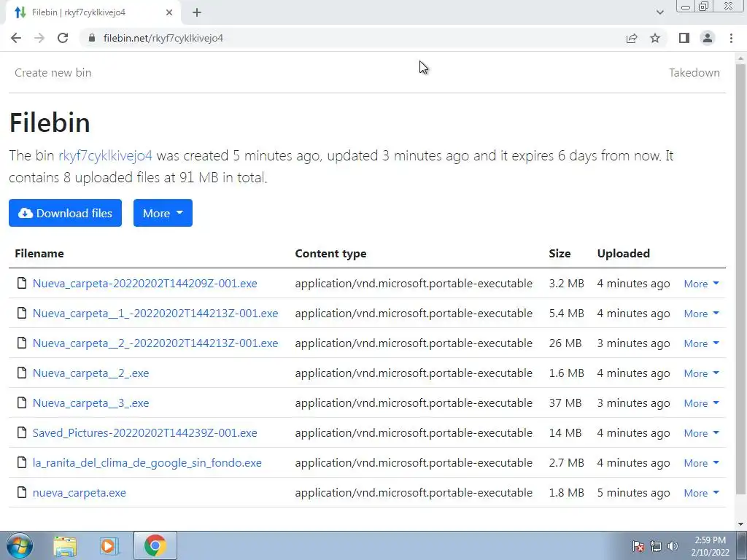Select the Filebin browser tab
This screenshot has height=560, width=747.
tap(93, 12)
